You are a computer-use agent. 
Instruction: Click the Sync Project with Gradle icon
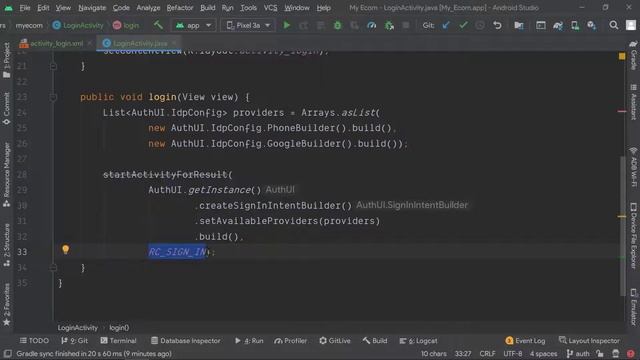[x=558, y=25]
